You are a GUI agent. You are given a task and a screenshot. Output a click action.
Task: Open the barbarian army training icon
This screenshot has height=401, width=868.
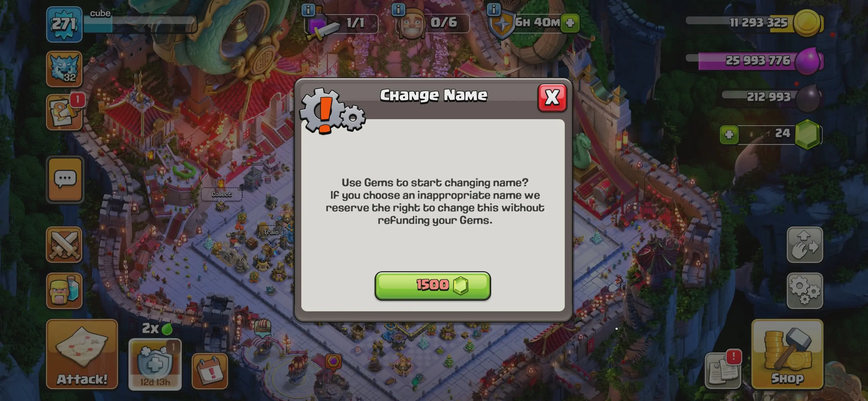click(64, 290)
